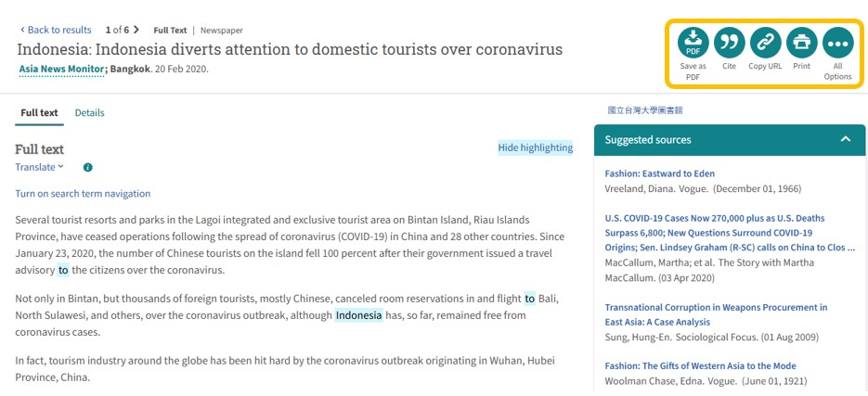Open the Cite quotation icon
Viewport: 868px width, 396px height.
coord(729,43)
